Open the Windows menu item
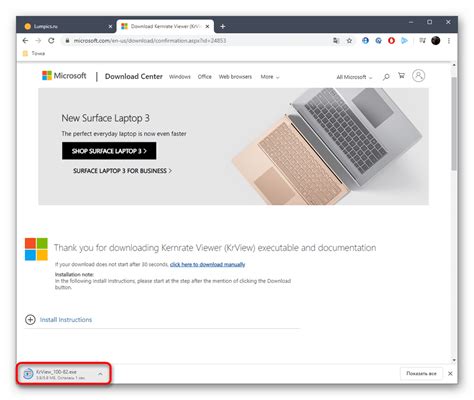 click(180, 77)
